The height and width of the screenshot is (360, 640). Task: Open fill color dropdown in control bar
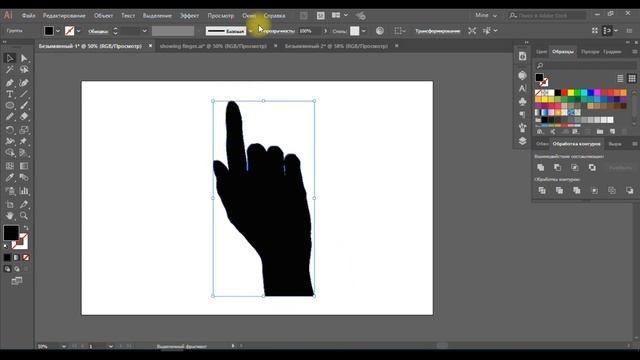58,31
